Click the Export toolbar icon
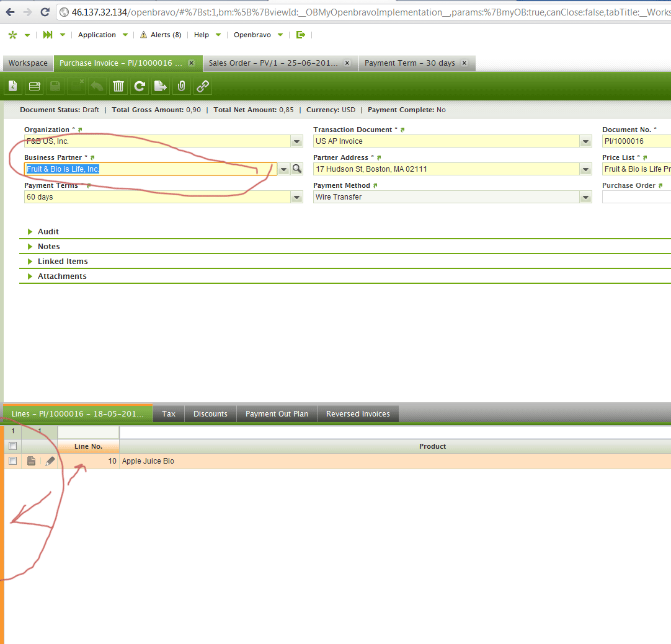 pyautogui.click(x=160, y=86)
